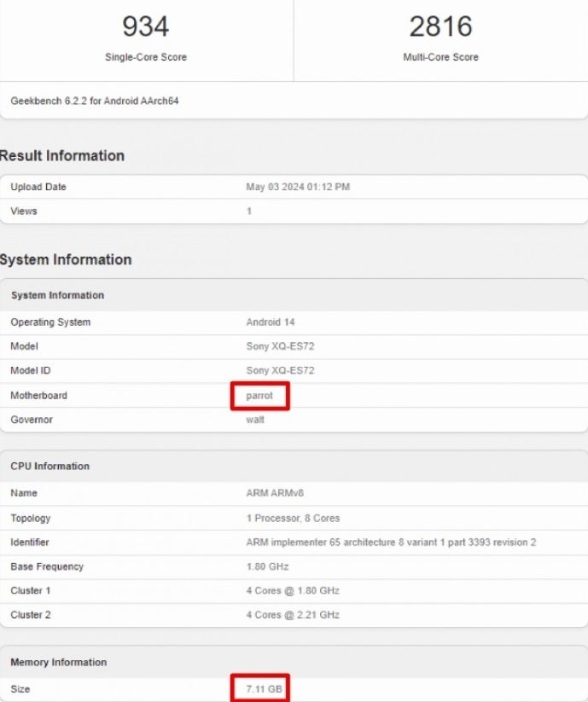588x702 pixels.
Task: Click the Single-Core Score label
Action: [x=146, y=57]
